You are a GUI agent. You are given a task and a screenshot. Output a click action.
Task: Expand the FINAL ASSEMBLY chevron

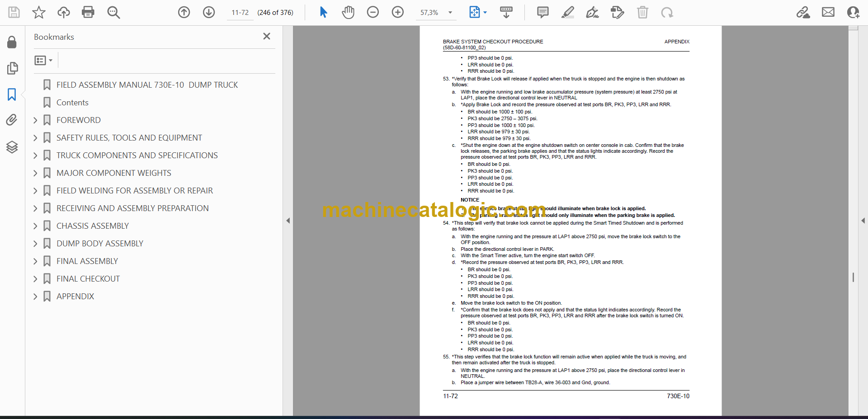tap(35, 261)
